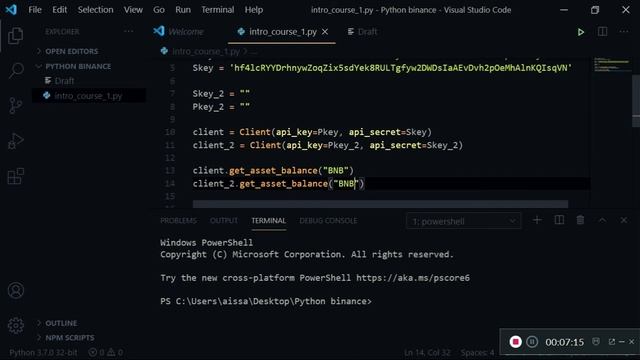Click the Pkey_2 assignment line
Screen dimensions: 640x360
[221, 107]
